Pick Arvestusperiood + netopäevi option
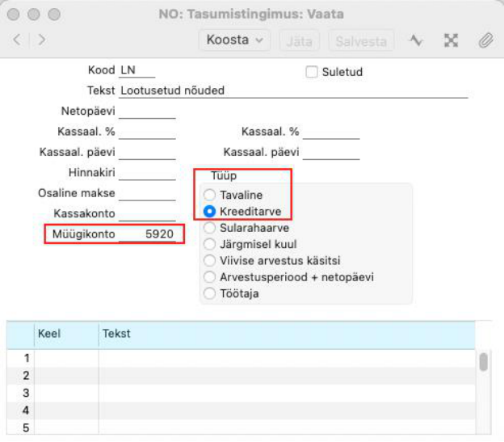The image size is (504, 442). coord(209,277)
